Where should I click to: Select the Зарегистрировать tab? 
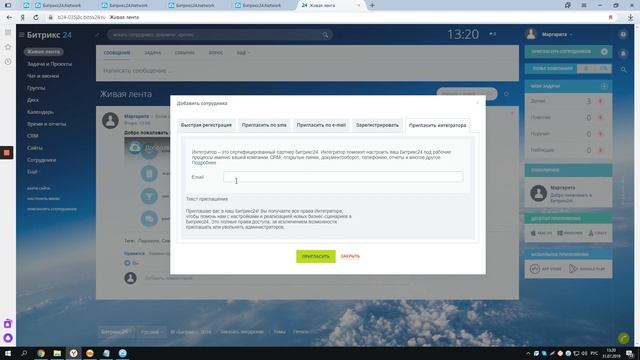377,125
